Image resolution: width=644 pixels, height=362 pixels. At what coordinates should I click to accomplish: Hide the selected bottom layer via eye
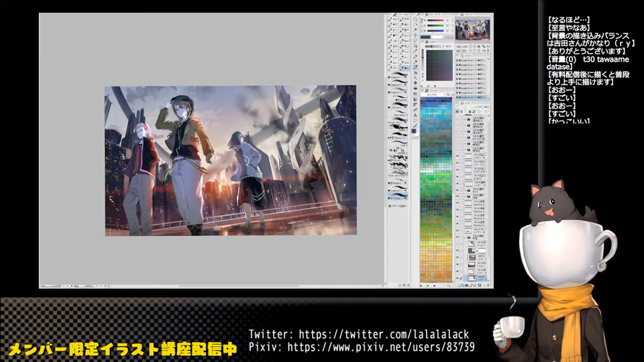[457, 278]
